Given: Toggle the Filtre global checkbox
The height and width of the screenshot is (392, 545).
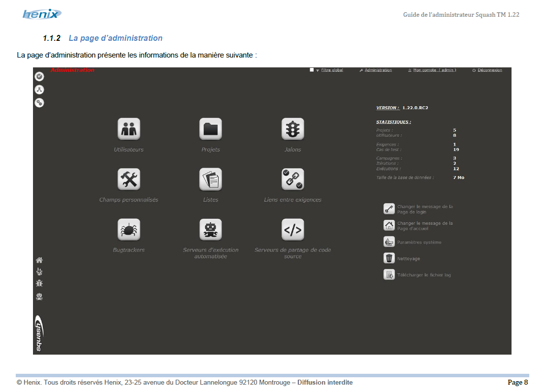Looking at the screenshot, I should pos(312,70).
